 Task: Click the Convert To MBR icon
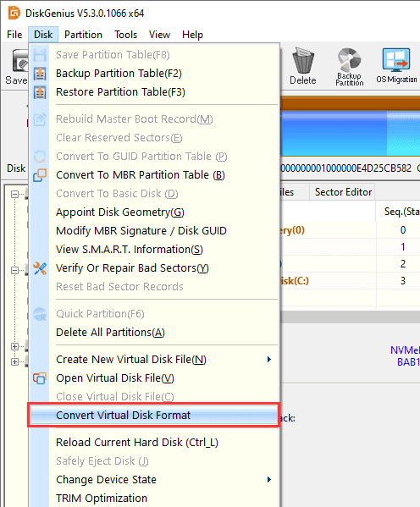[x=40, y=175]
